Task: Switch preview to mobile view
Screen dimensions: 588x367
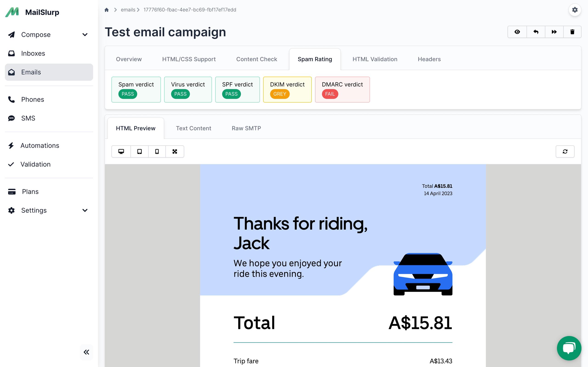Action: 157,151
